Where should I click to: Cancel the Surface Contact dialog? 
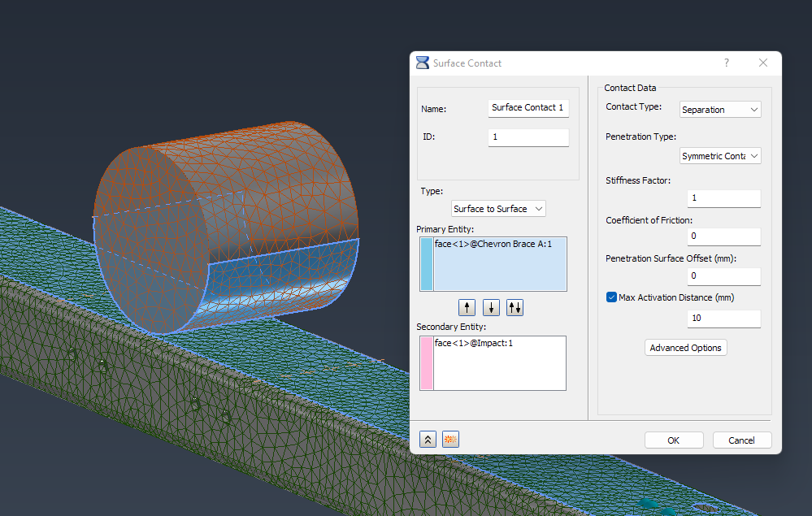point(741,440)
